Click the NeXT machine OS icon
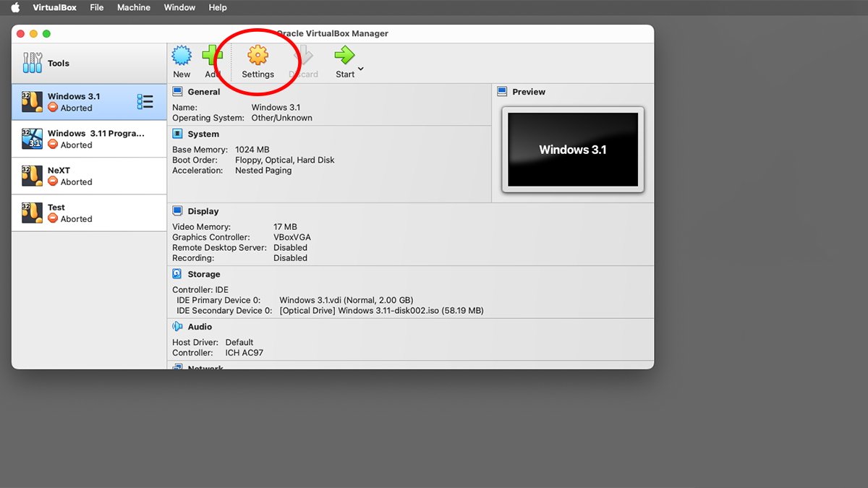The height and width of the screenshot is (488, 868). (x=32, y=176)
